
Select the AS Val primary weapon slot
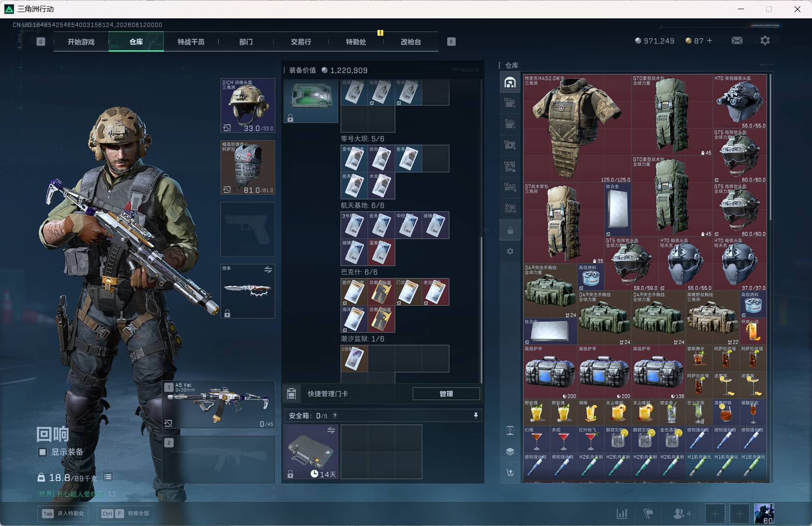218,404
